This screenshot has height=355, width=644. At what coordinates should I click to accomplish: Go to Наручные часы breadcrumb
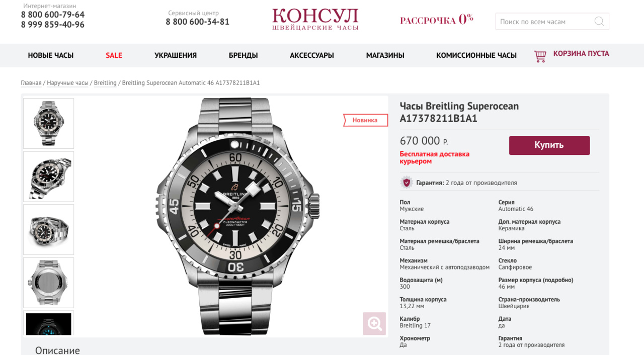coord(67,83)
